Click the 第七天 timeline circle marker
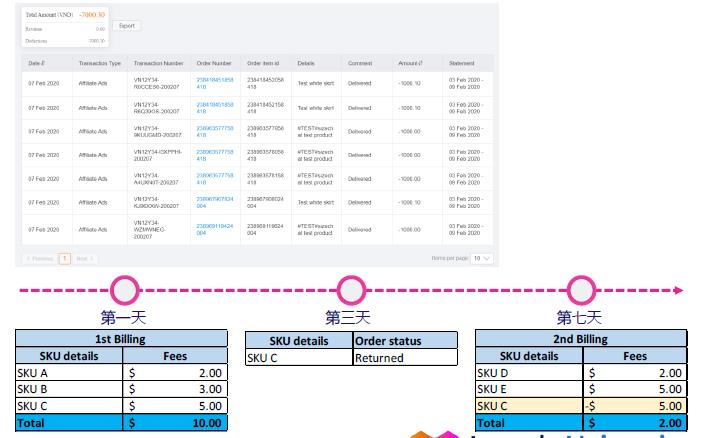The image size is (701, 438). [x=581, y=292]
